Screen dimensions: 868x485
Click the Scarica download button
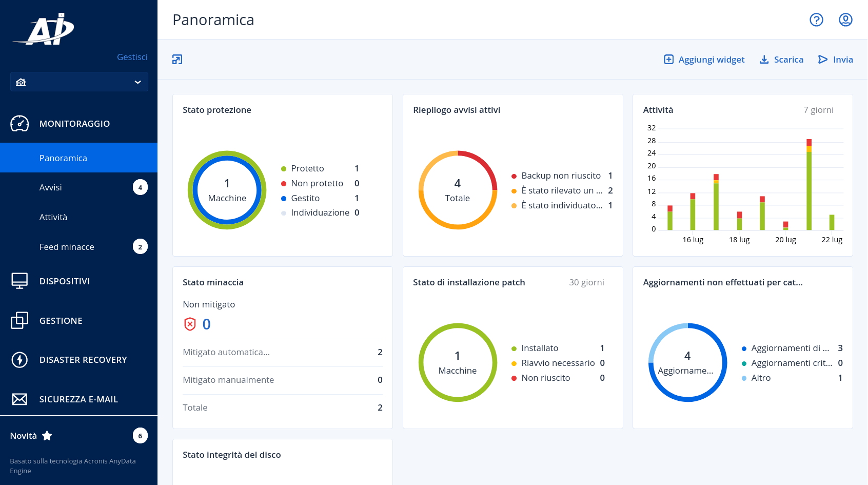click(x=781, y=60)
